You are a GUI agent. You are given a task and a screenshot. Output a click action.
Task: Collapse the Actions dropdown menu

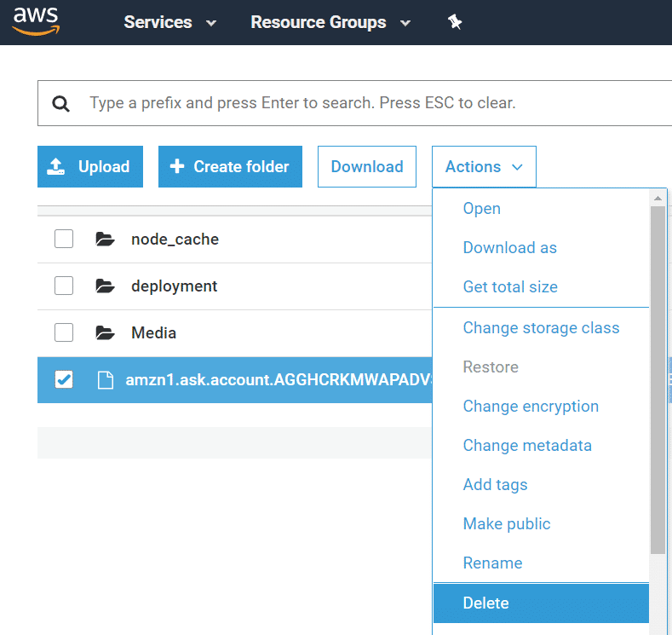484,167
